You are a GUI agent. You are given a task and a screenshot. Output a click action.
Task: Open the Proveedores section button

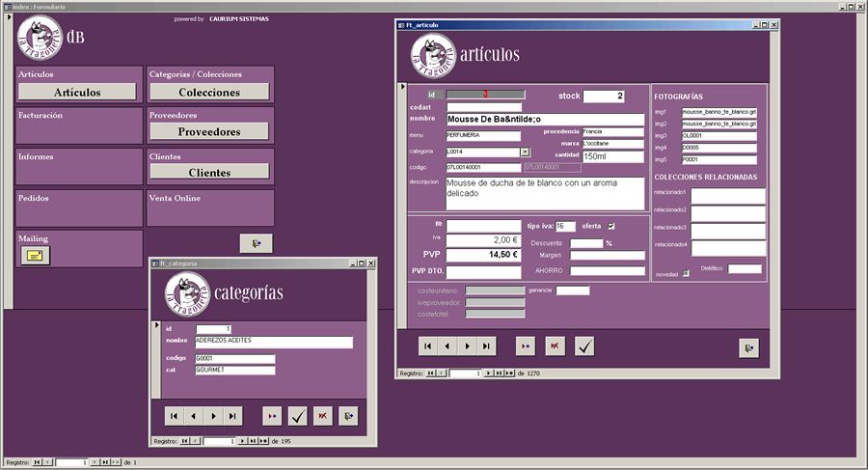point(209,131)
